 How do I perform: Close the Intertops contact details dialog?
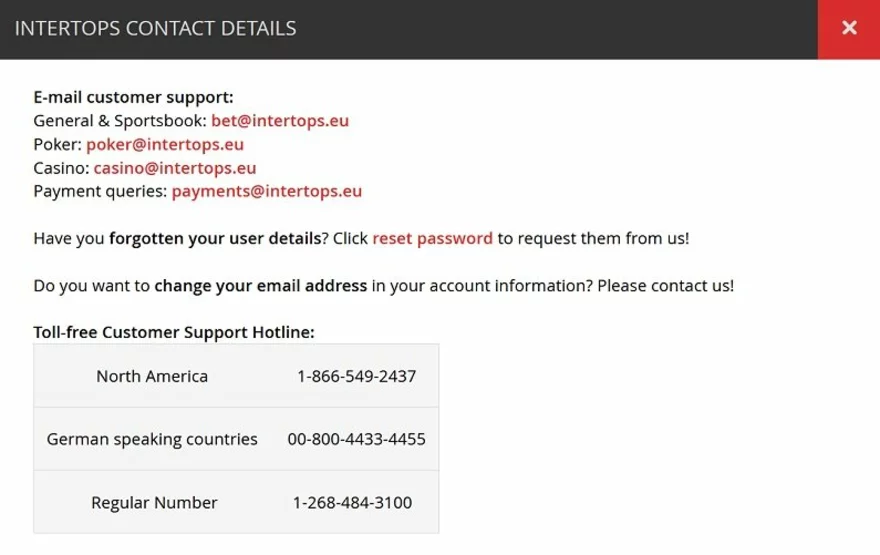pyautogui.click(x=849, y=29)
